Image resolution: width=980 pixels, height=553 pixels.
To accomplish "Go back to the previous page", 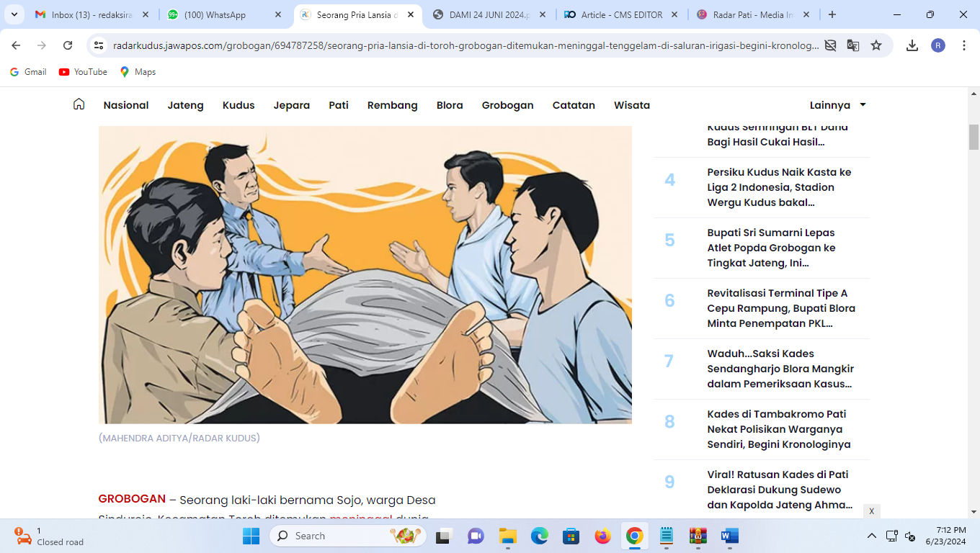I will [16, 45].
